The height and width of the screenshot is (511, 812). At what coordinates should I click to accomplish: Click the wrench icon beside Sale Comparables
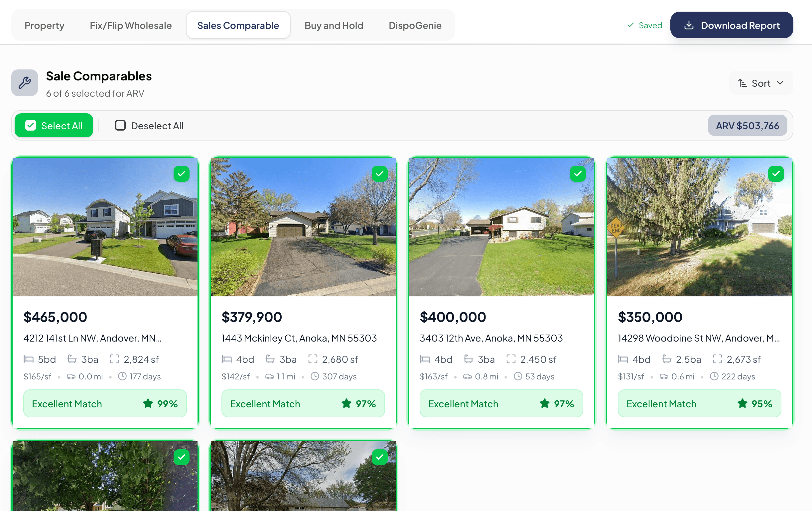tap(25, 83)
